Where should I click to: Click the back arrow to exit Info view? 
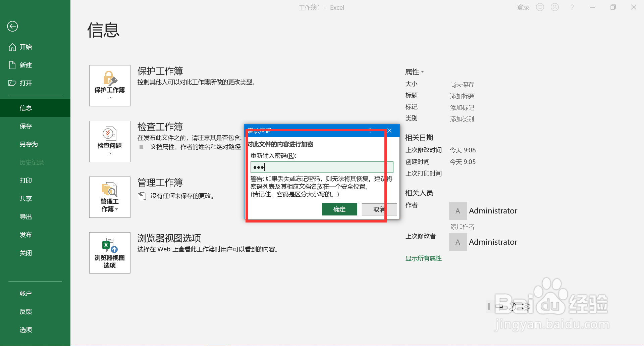pyautogui.click(x=12, y=26)
